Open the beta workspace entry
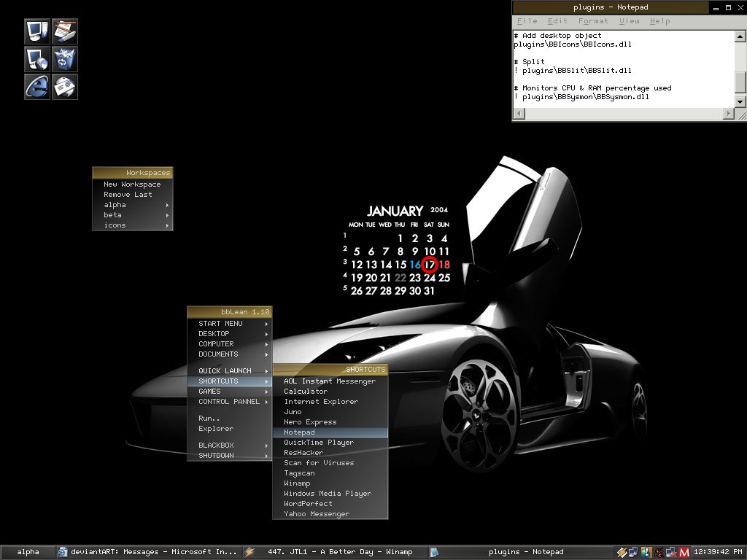This screenshot has height=560, width=747. tap(133, 215)
